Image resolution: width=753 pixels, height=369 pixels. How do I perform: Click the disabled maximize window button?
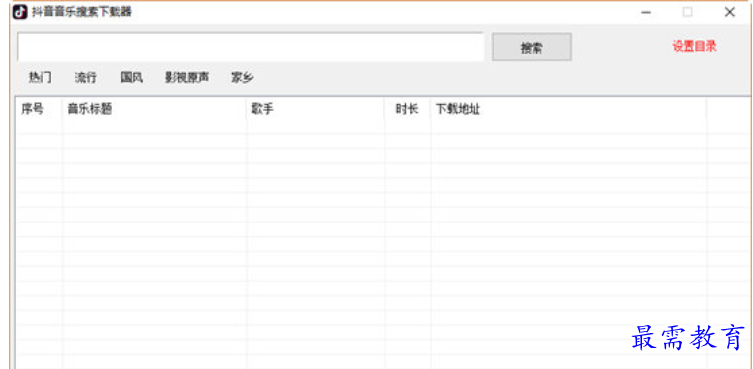688,12
